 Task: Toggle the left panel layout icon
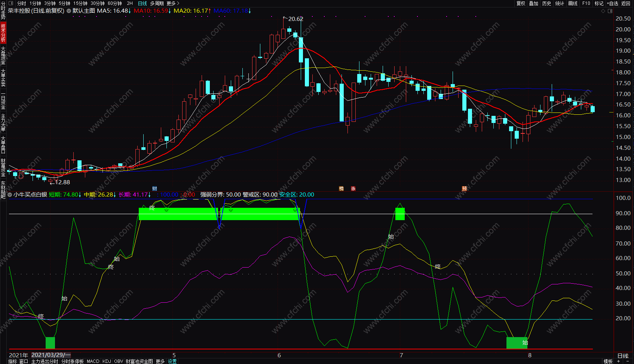coord(11,3)
